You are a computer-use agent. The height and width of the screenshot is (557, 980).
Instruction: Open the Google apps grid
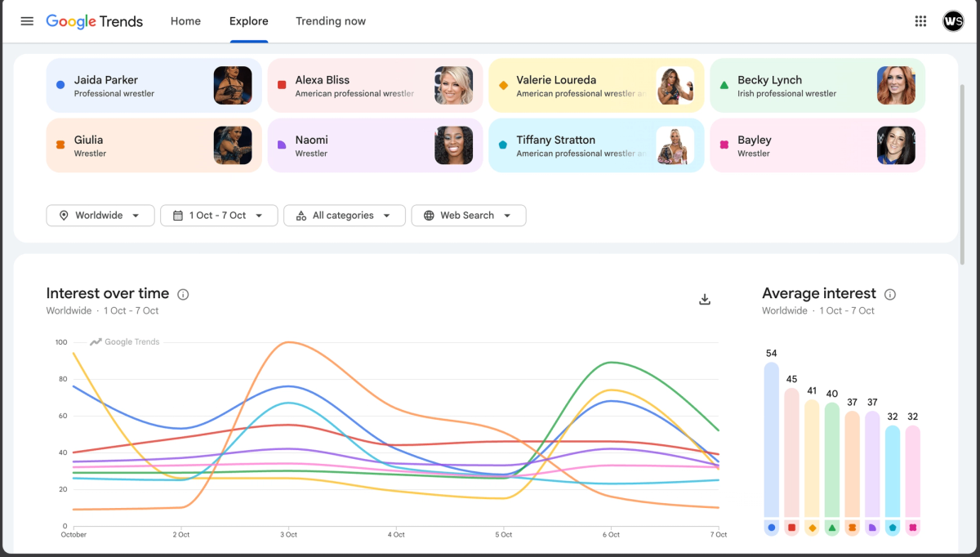coord(920,21)
